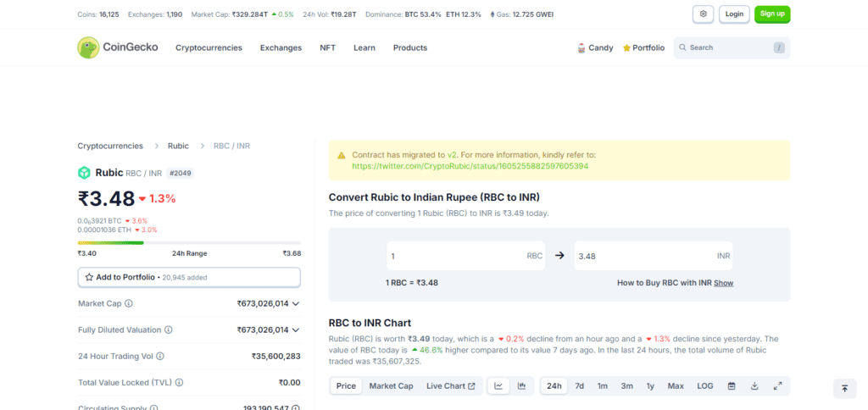Click the Rubic coin logo
868x410 pixels.
(x=84, y=173)
